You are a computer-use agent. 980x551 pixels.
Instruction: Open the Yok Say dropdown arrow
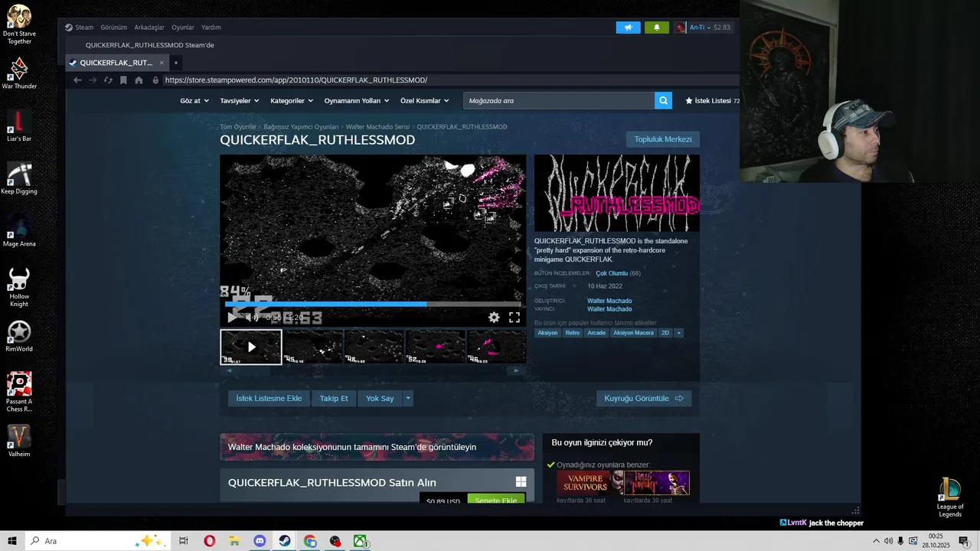(408, 398)
